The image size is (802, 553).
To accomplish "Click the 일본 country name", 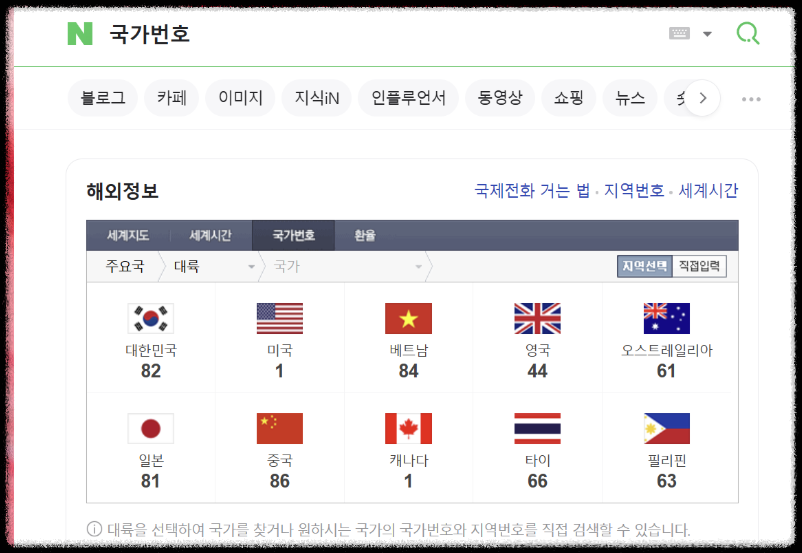I will [151, 461].
